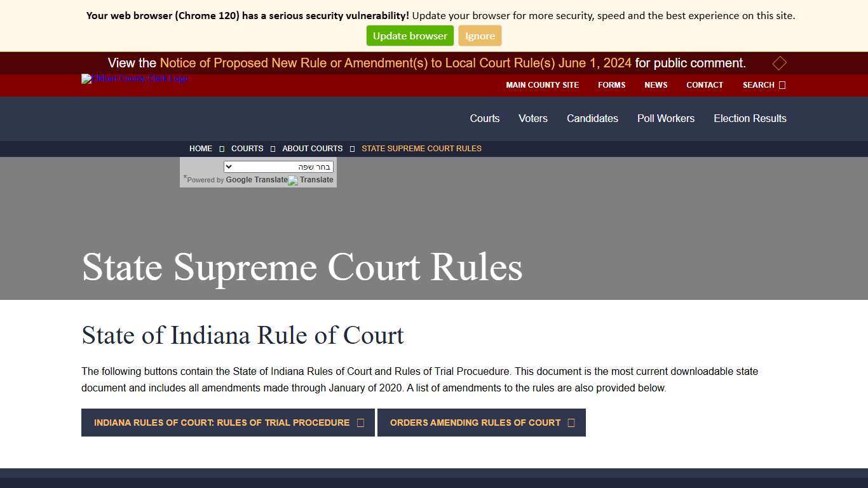Screen dimensions: 868x488
Task: Select MAIN COUNTY SITE in the top menu
Action: (543, 85)
